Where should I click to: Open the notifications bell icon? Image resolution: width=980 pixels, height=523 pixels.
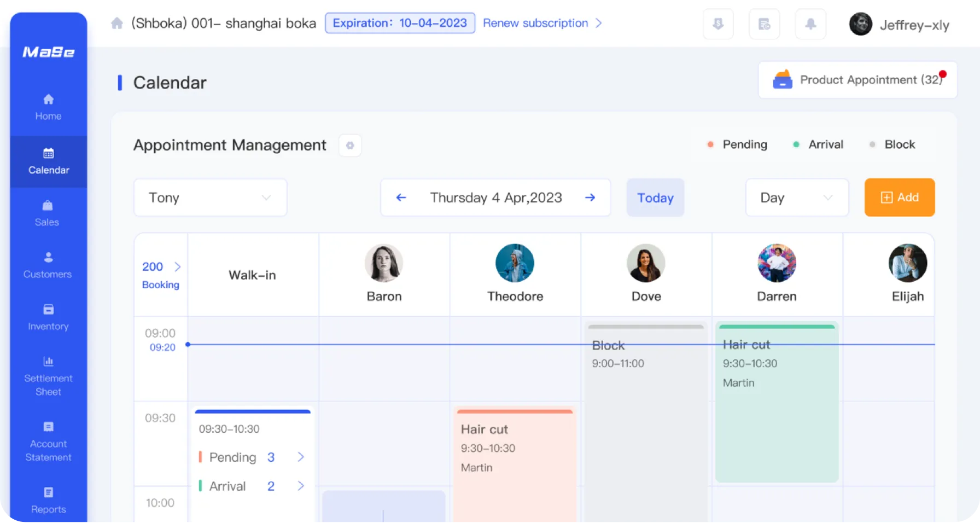click(810, 24)
